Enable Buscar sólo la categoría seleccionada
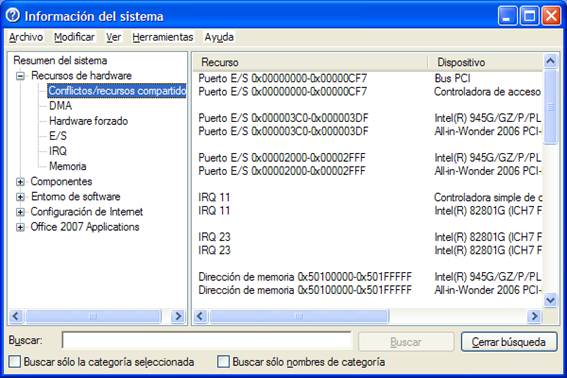The width and height of the screenshot is (567, 378). point(14,362)
